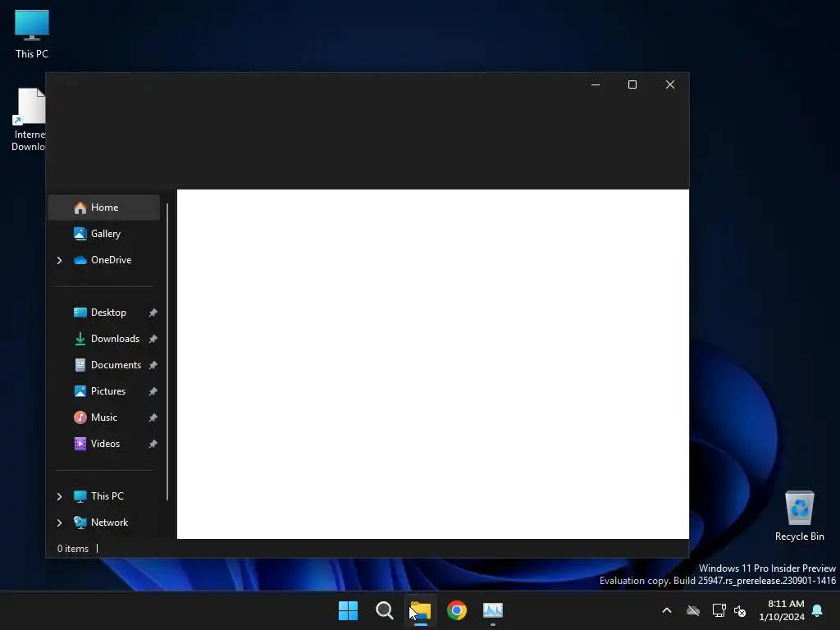Click the pin icon next to Videos
The image size is (840, 630).
pos(153,444)
